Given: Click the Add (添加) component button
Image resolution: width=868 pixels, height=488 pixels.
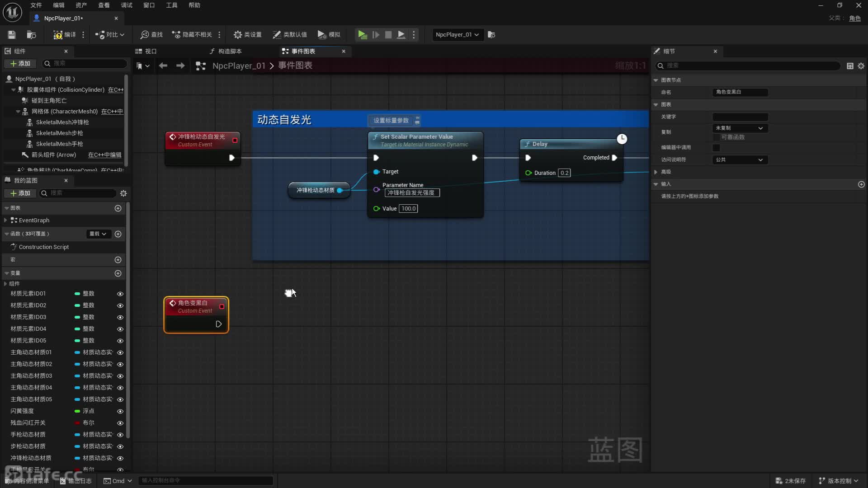Looking at the screenshot, I should pyautogui.click(x=20, y=64).
